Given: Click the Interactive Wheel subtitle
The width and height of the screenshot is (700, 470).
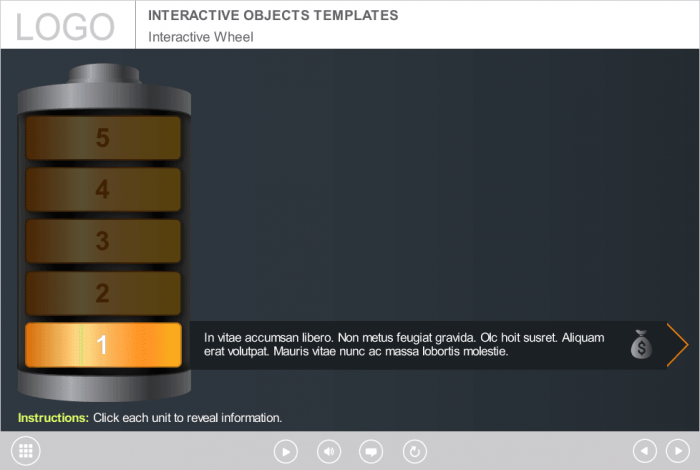Looking at the screenshot, I should [201, 37].
